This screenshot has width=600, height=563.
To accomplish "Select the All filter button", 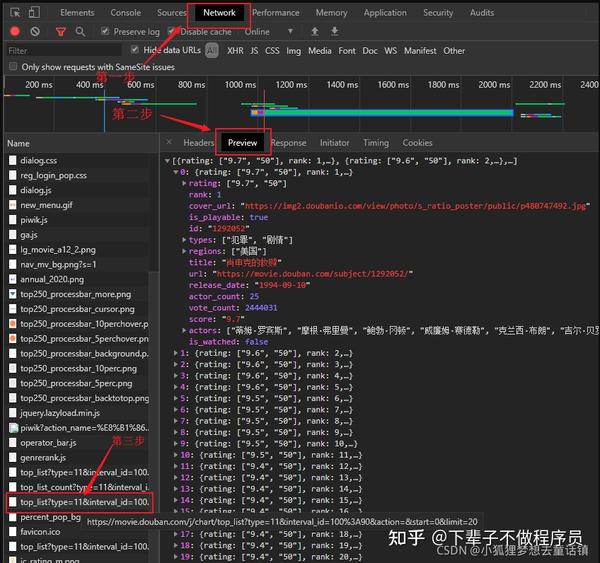I will click(x=212, y=50).
